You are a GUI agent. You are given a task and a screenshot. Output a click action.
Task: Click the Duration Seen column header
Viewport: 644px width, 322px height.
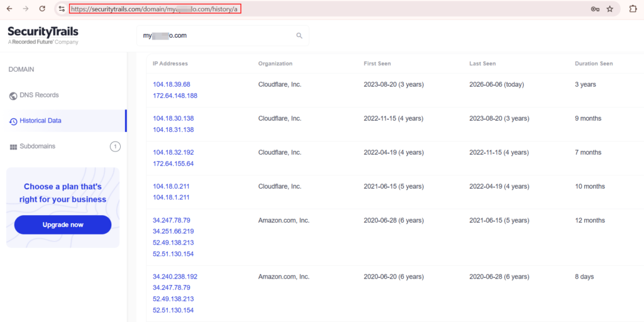(594, 64)
